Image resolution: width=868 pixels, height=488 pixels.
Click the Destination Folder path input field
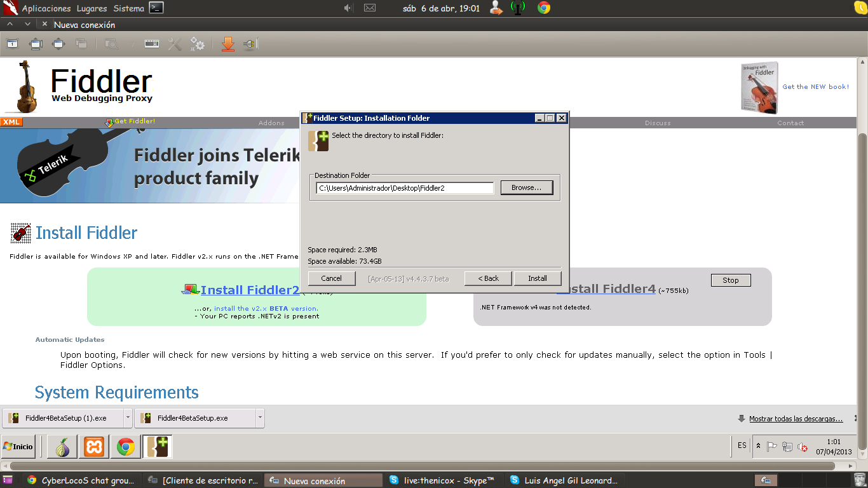[x=405, y=187]
